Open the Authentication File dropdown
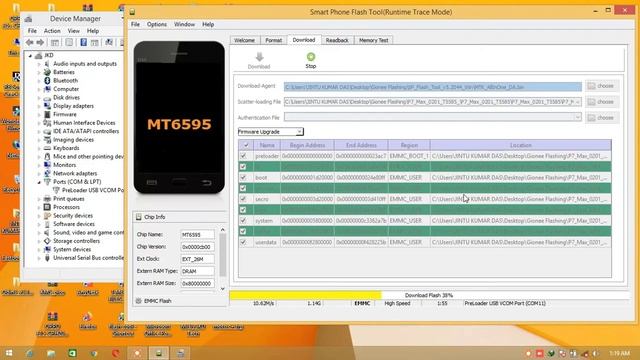The image size is (640, 360). point(578,117)
